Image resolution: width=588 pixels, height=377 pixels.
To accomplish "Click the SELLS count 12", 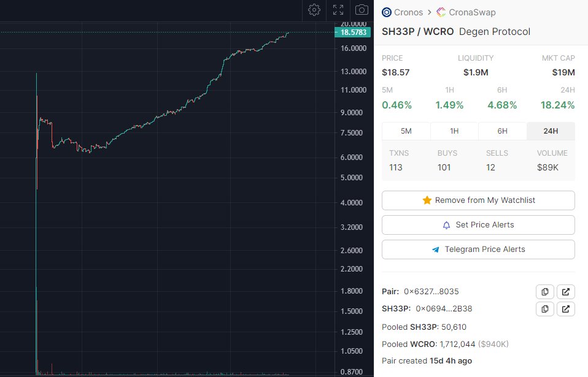I will 490,167.
